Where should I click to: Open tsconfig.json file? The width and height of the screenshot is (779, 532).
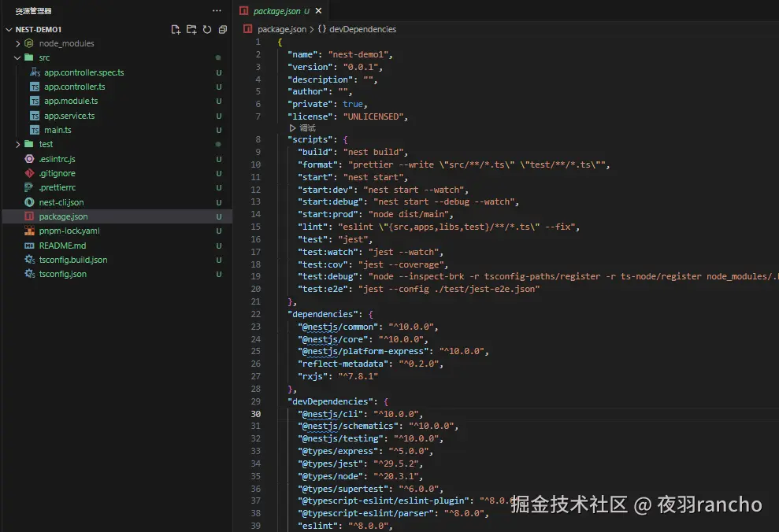coord(62,275)
